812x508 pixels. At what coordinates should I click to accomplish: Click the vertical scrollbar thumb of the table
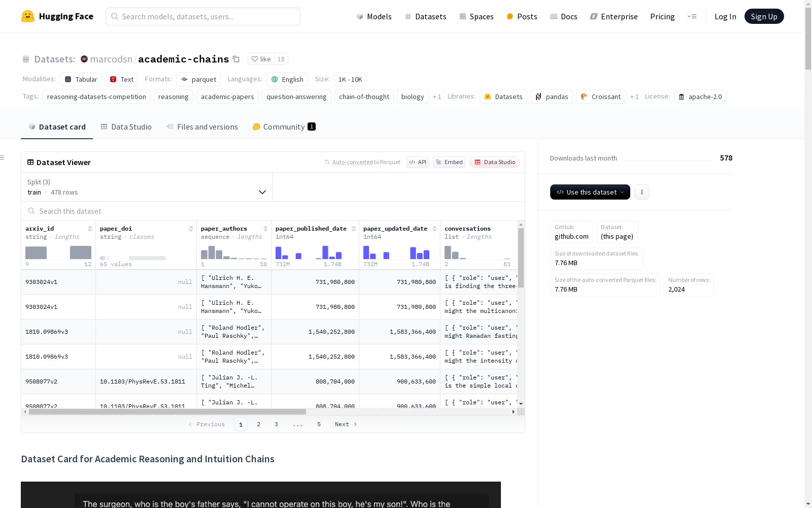[521, 258]
